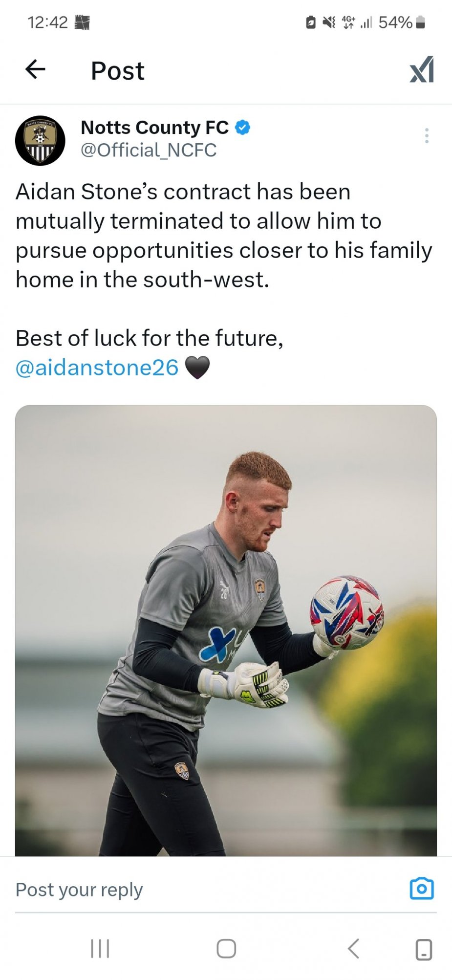452x980 pixels.
Task: Open Grok via the xI icon
Action: (422, 70)
